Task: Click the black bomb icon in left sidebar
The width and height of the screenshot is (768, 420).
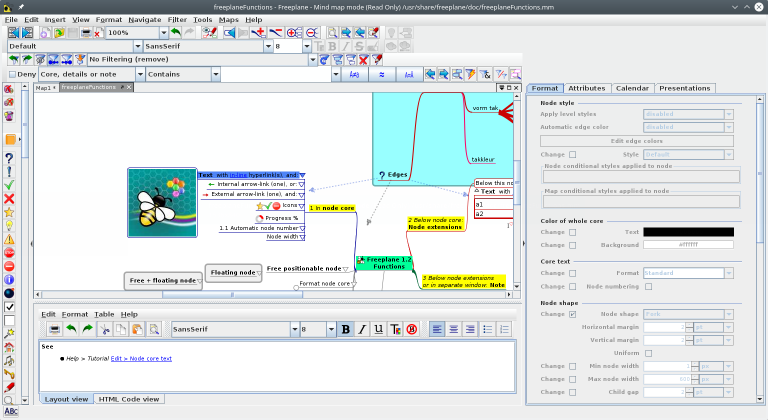Action: click(9, 293)
